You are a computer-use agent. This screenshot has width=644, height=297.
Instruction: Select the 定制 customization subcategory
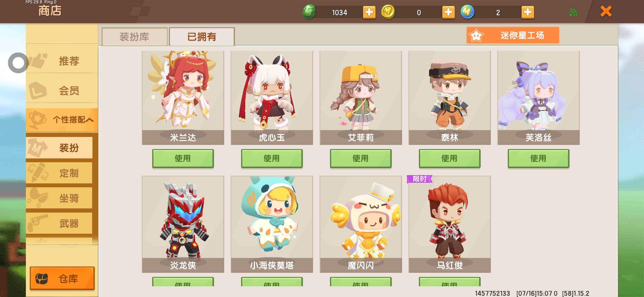coord(59,173)
